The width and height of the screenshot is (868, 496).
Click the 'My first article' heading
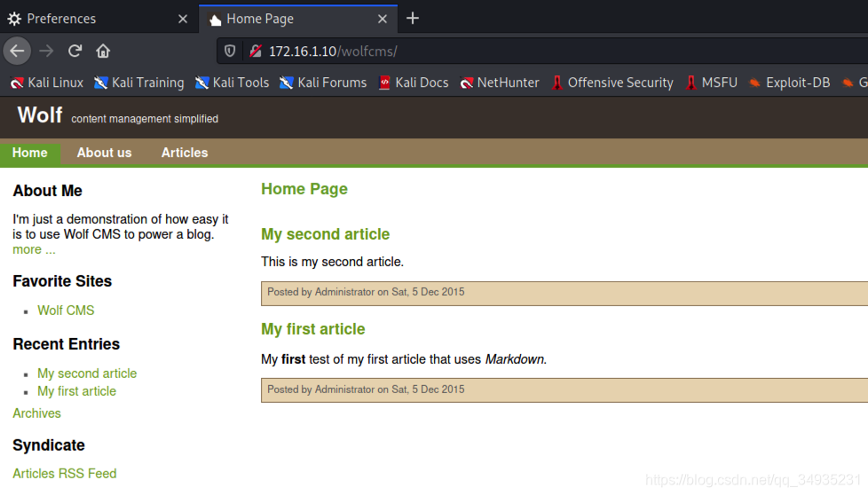[313, 329]
